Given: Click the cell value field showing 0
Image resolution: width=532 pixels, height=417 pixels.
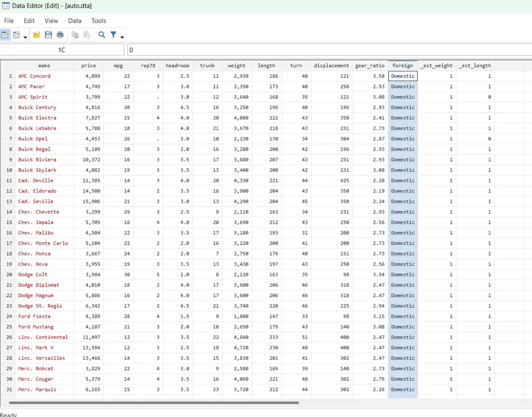Looking at the screenshot, I should [x=327, y=50].
